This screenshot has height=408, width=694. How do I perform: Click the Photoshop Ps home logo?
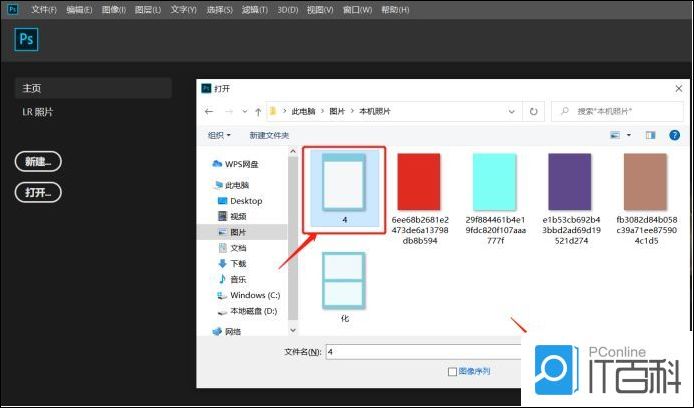tap(25, 41)
